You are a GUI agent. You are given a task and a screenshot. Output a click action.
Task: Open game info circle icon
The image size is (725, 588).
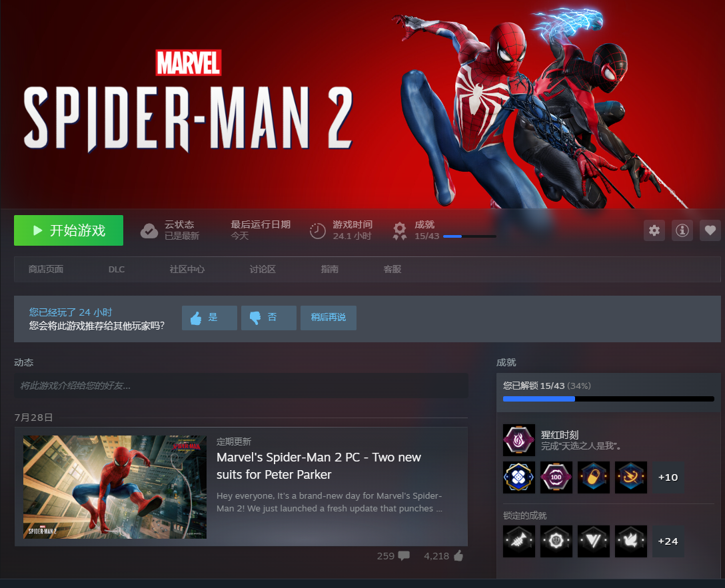point(682,230)
